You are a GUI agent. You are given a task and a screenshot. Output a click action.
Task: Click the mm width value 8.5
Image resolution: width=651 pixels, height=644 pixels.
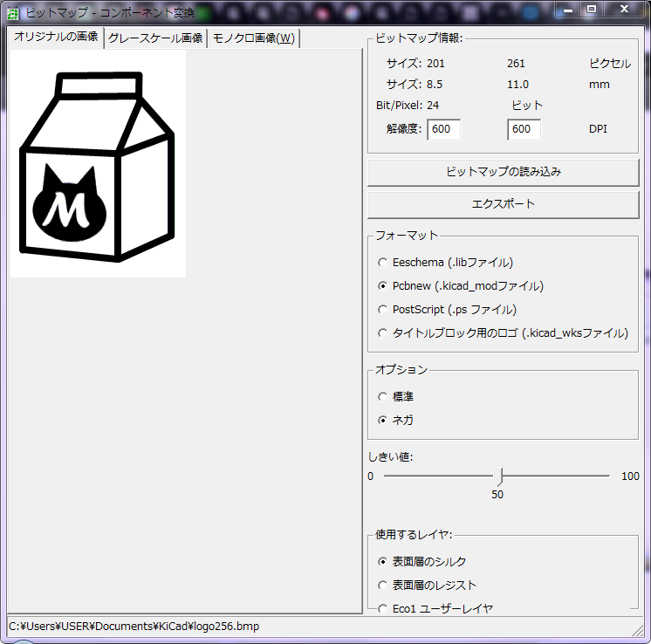pos(435,85)
